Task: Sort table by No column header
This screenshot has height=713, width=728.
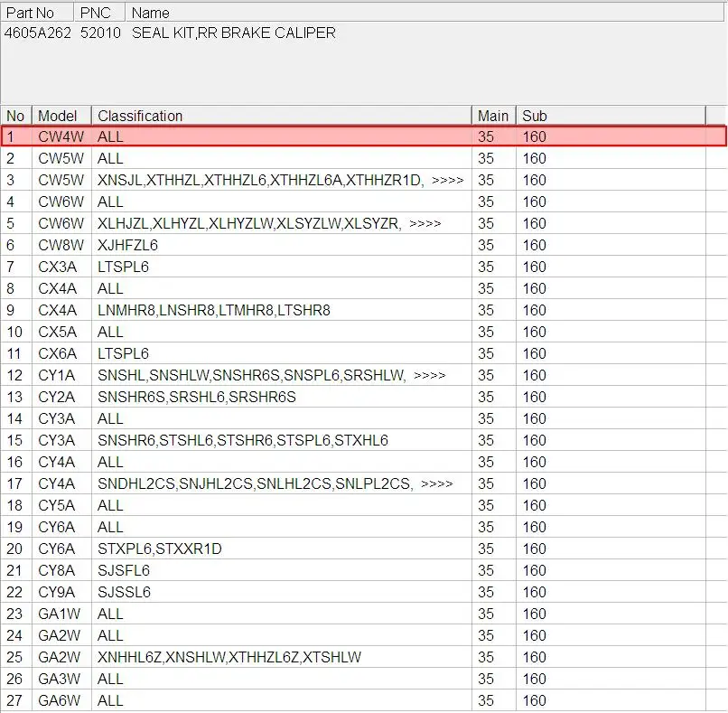Action: [x=15, y=116]
